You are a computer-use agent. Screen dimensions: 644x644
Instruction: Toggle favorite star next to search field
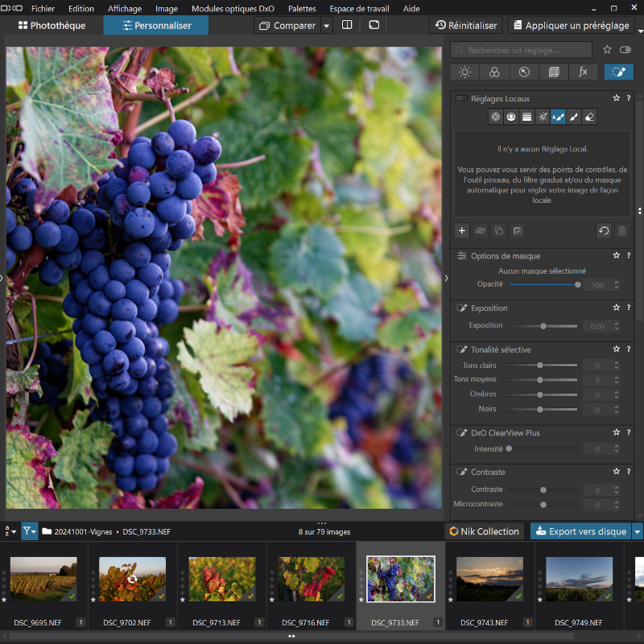coord(607,50)
